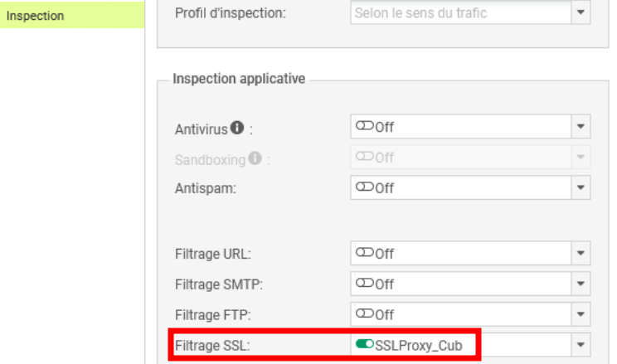Toggle the greyed-out Sandboxing switch

click(x=364, y=158)
